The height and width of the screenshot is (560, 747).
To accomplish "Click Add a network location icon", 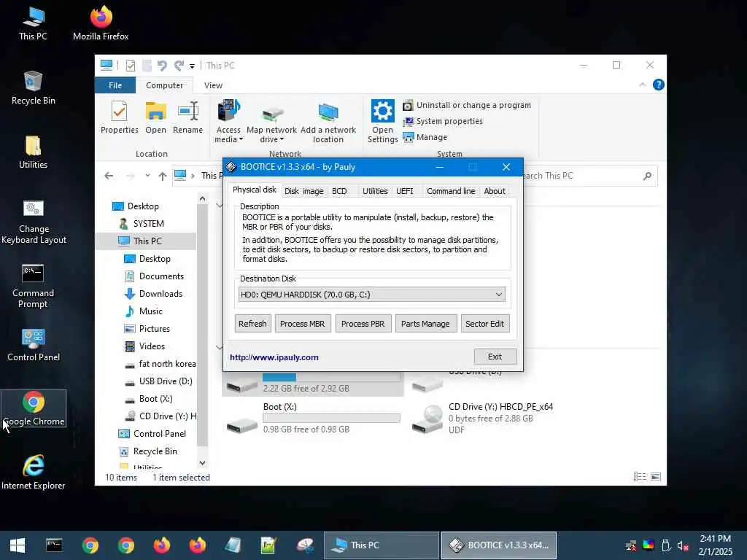I will pyautogui.click(x=328, y=122).
